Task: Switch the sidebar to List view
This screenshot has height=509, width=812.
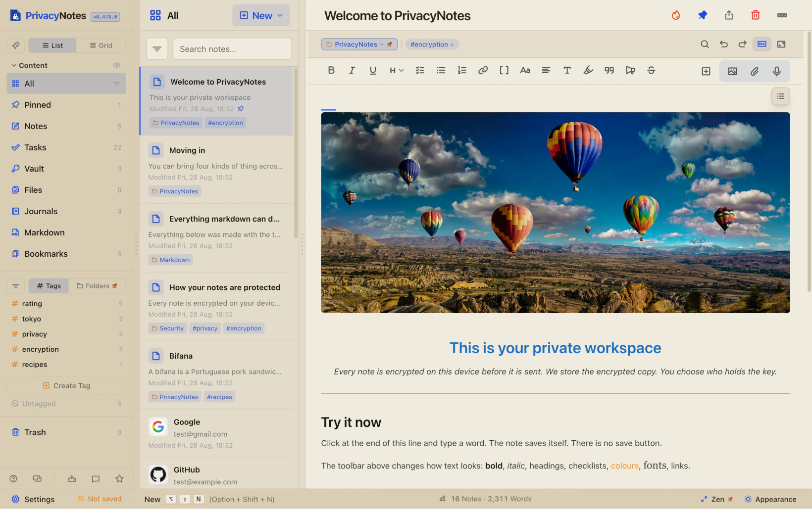Action: (52, 45)
